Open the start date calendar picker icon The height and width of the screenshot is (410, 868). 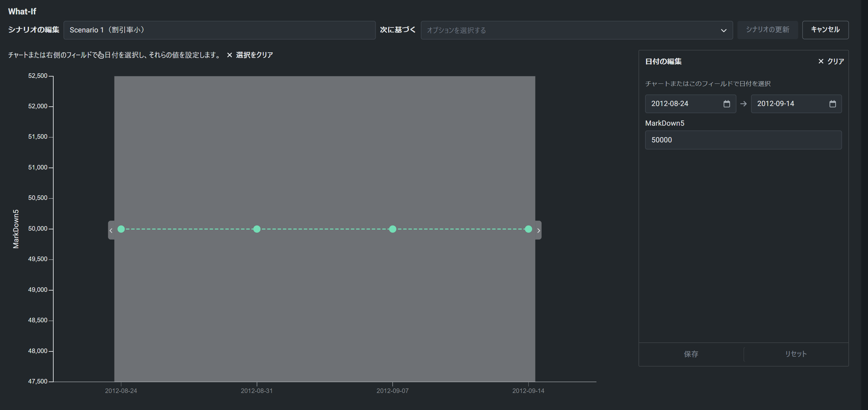(726, 104)
